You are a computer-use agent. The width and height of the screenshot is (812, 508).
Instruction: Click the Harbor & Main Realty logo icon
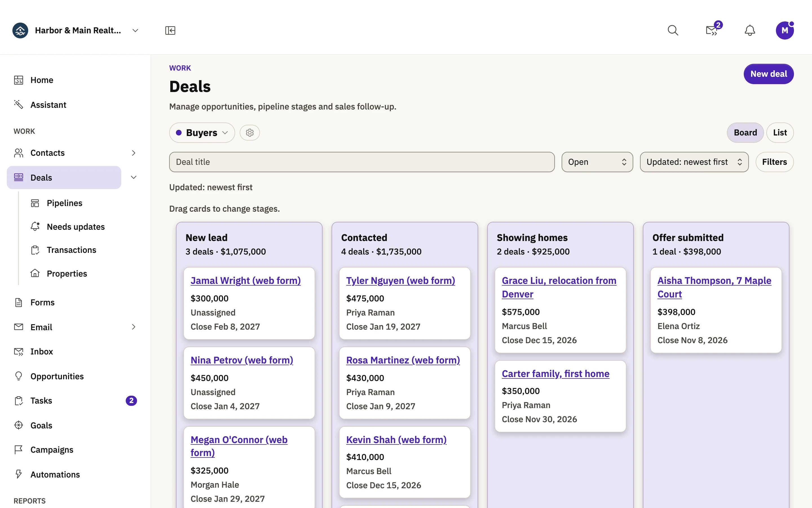click(20, 30)
